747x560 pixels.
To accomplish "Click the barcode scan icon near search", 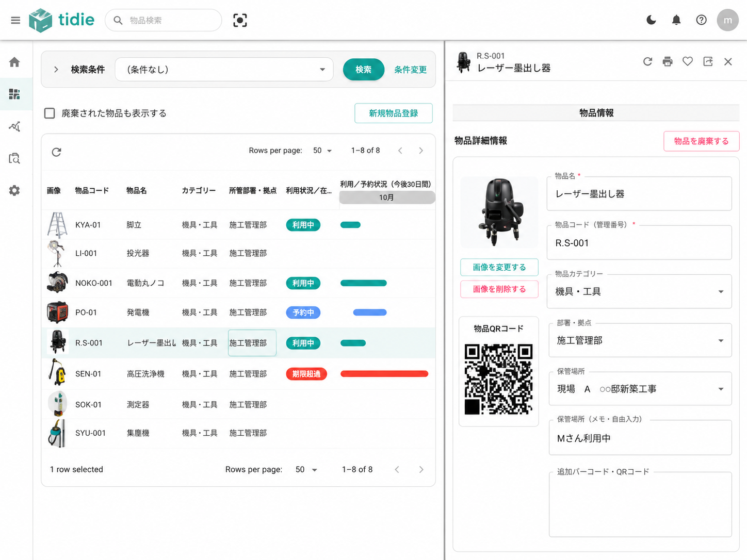I will (x=240, y=20).
